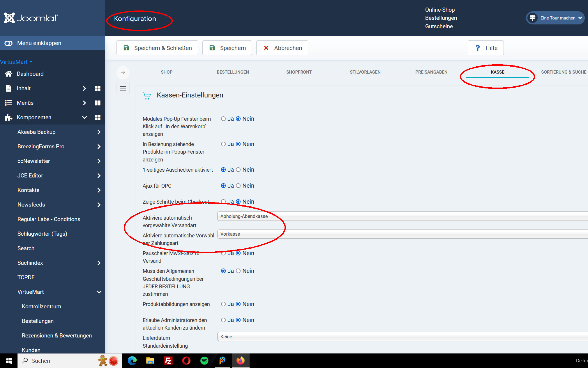Open Spotify from the taskbar
Viewport: 588px width, 368px height.
point(204,361)
